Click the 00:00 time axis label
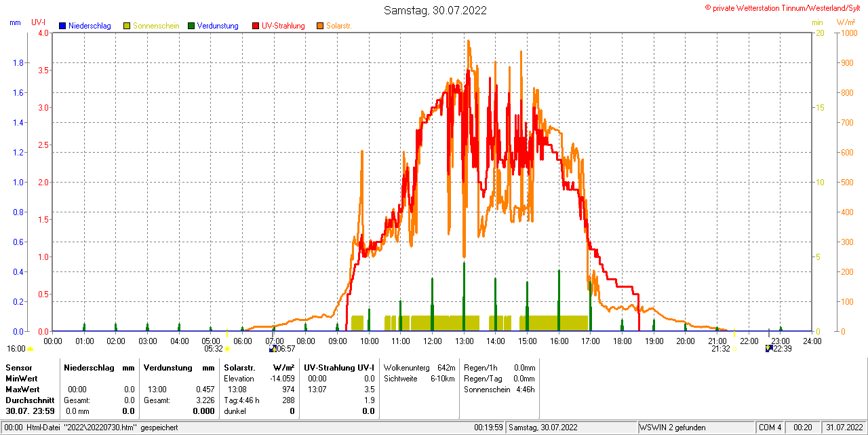Screen dimensions: 868x435 tap(53, 341)
